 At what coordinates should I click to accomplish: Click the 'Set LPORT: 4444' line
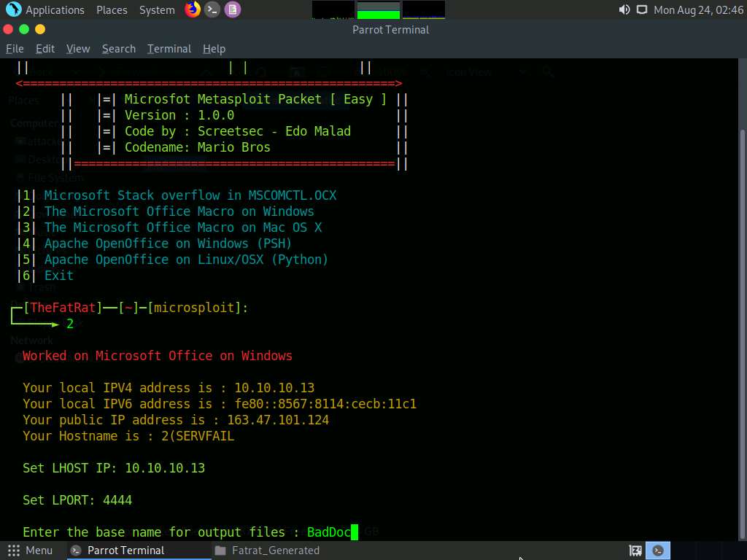click(77, 500)
